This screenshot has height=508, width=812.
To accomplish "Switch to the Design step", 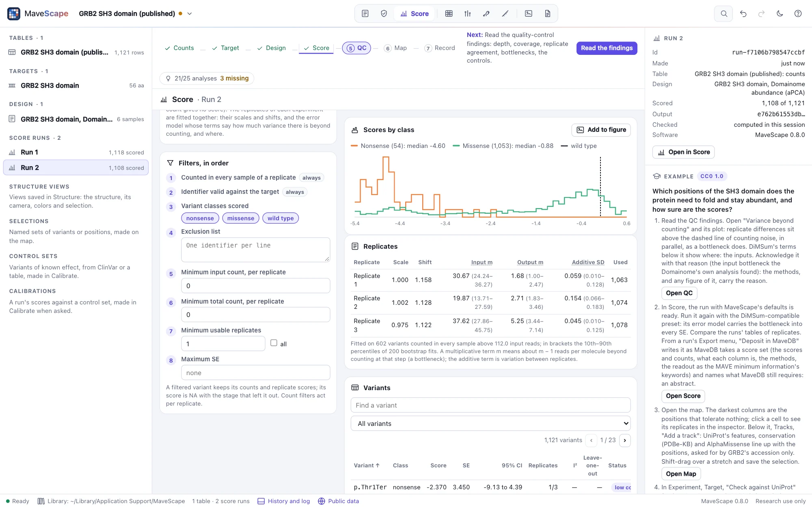I will tap(271, 48).
